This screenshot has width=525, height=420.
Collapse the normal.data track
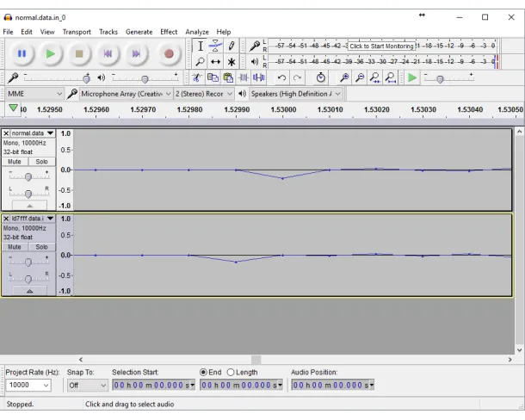click(x=29, y=206)
